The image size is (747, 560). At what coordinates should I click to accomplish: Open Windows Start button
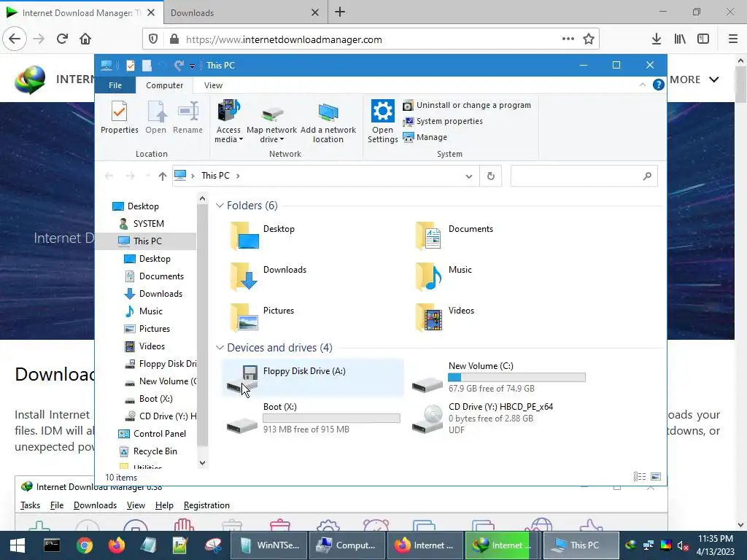click(x=18, y=545)
